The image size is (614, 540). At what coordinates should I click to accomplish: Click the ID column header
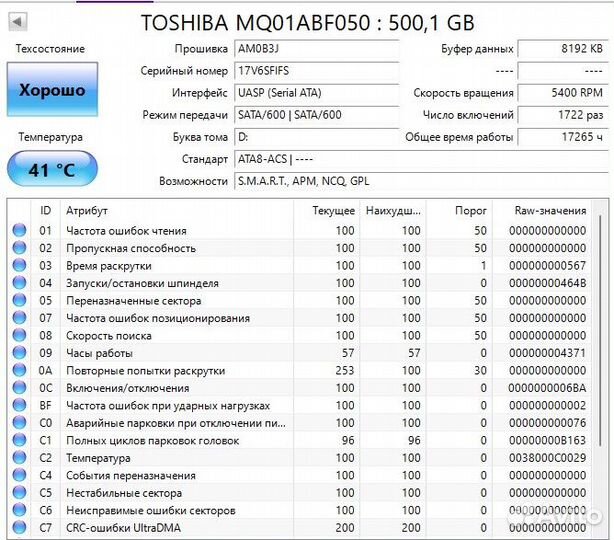pos(45,211)
